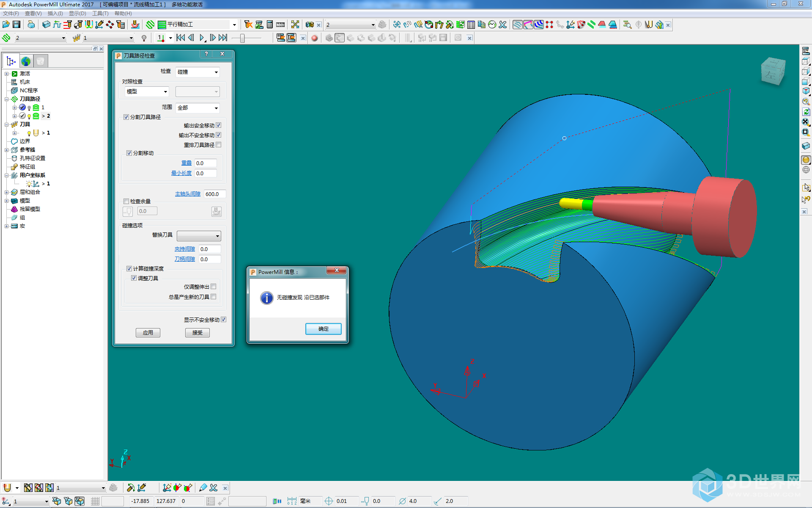Screen dimensions: 812x508
Task: Open the active tool dropdown showing 1
Action: tap(108, 38)
